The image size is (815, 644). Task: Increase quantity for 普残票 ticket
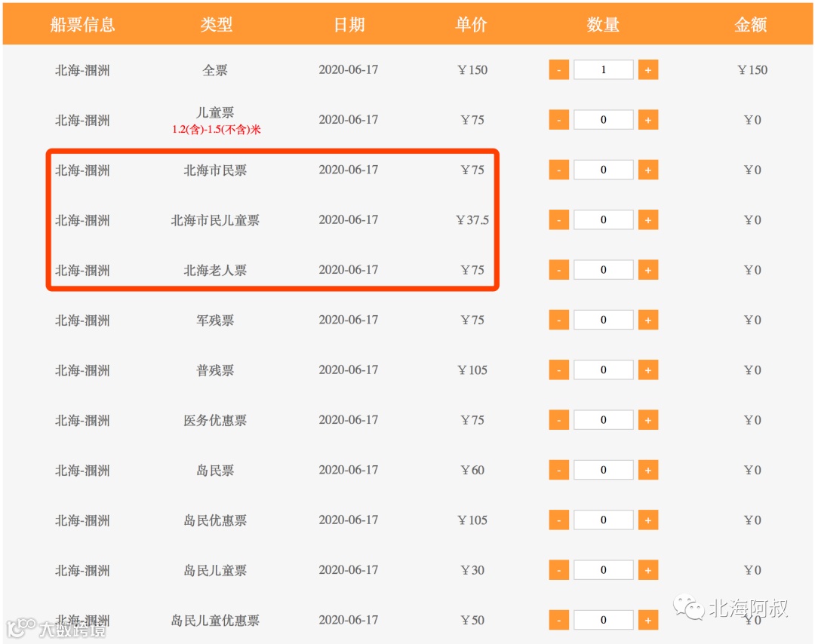pyautogui.click(x=648, y=370)
